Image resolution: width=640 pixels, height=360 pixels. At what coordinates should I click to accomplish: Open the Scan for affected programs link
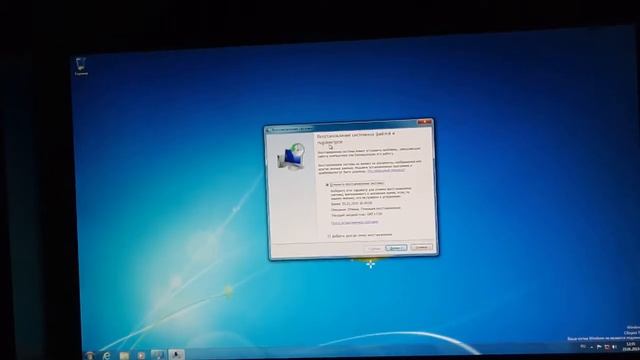tap(354, 222)
